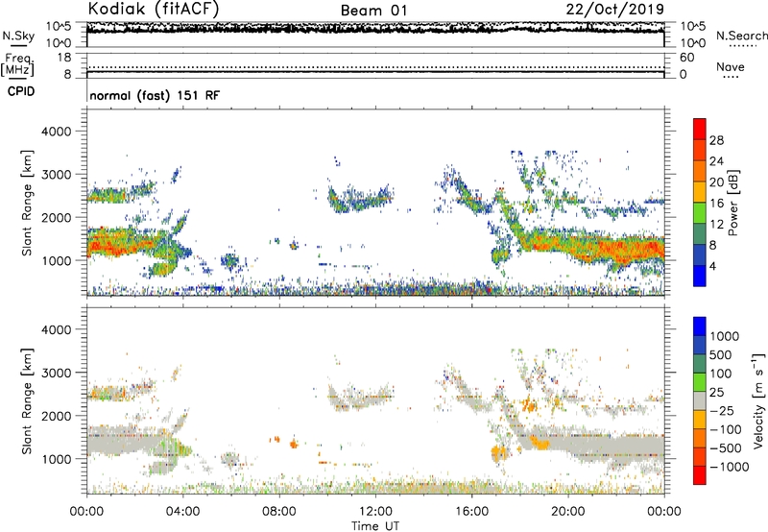Image resolution: width=768 pixels, height=532 pixels.
Task: Click the '4000' tick on power panel axis
Action: [57, 132]
